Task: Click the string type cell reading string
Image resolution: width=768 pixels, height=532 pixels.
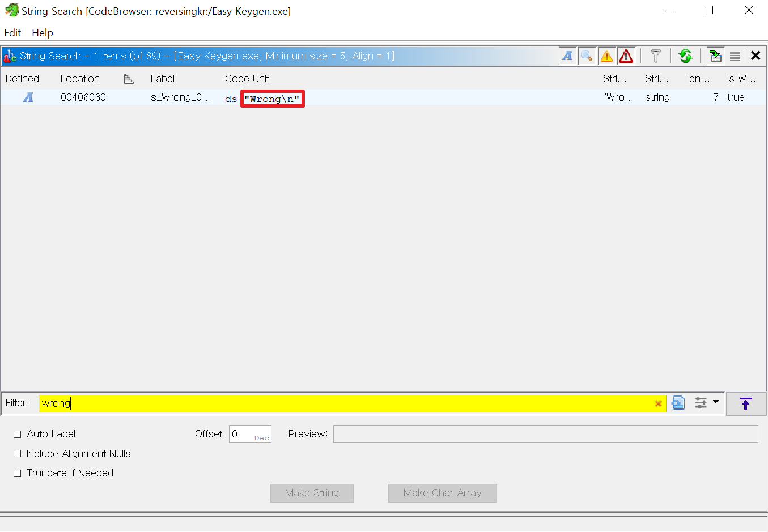Action: point(657,97)
